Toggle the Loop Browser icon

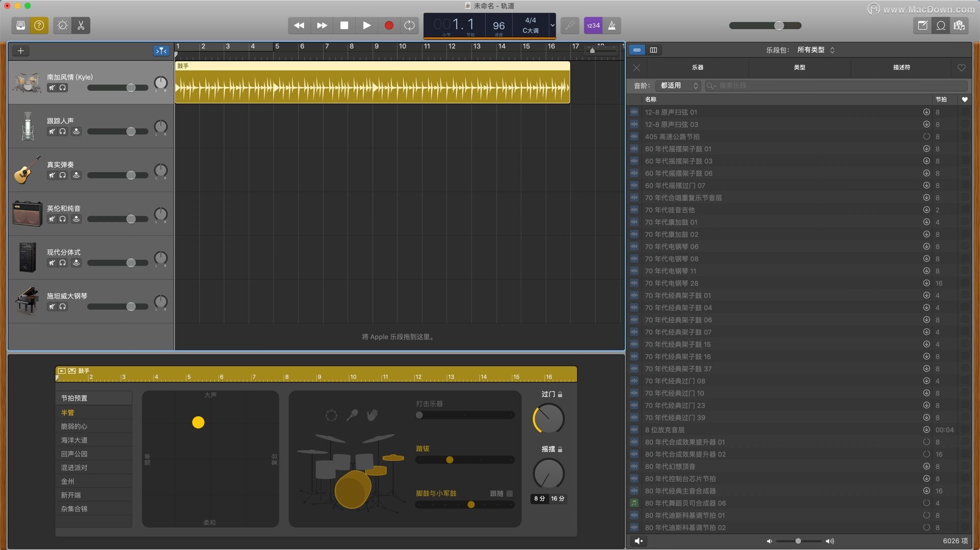click(941, 25)
